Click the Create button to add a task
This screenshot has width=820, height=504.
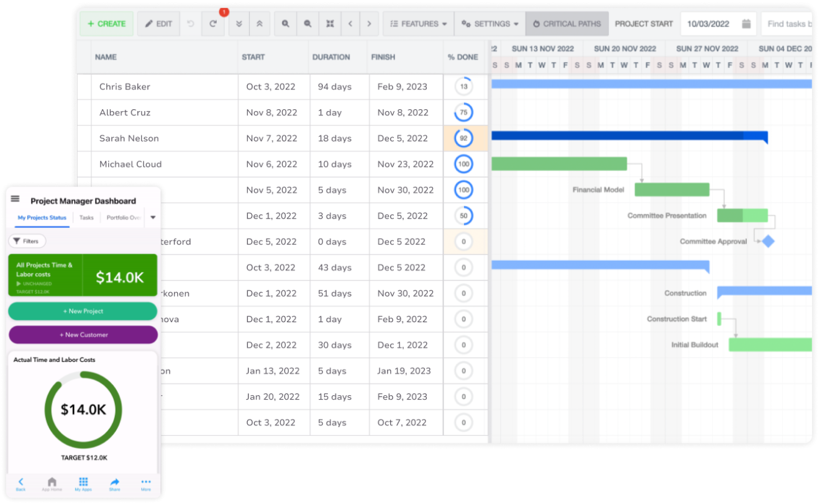pyautogui.click(x=106, y=24)
